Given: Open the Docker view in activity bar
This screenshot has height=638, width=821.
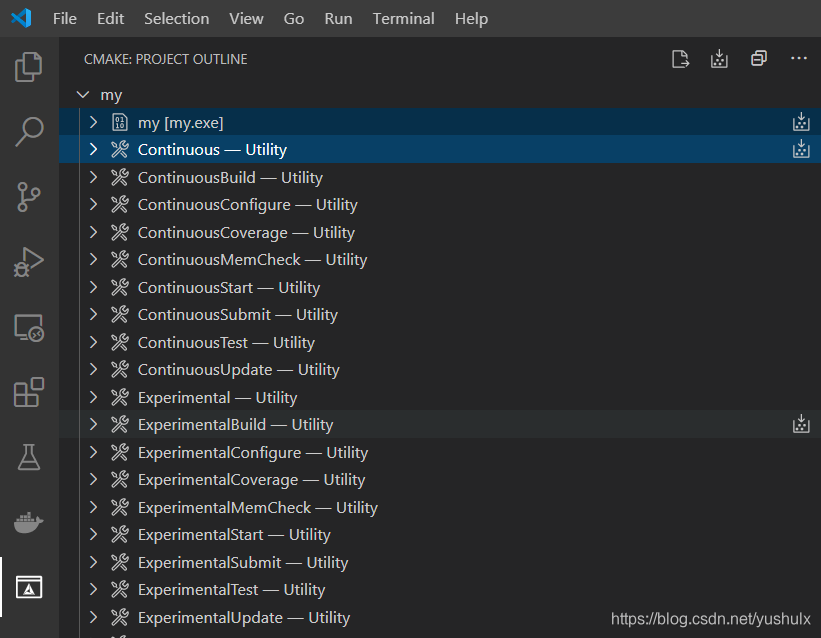Looking at the screenshot, I should tap(29, 522).
